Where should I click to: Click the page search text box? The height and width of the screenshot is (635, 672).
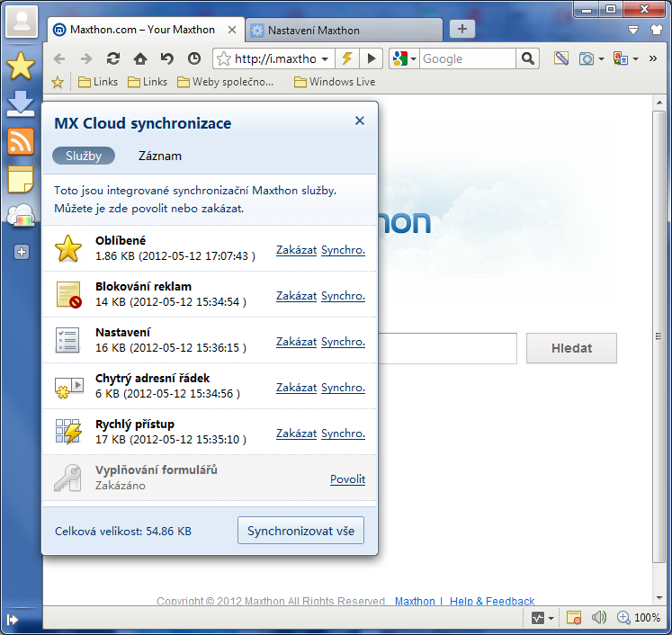coord(447,348)
